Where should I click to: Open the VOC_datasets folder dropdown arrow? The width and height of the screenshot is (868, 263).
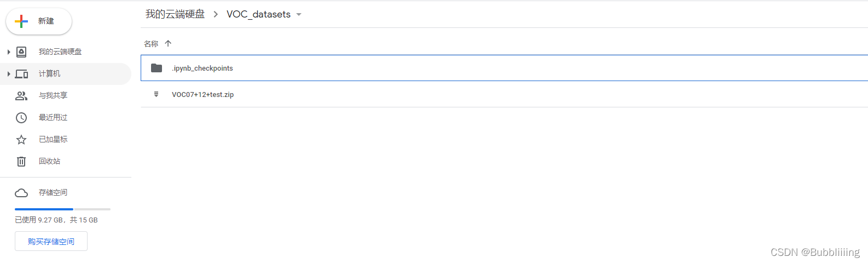tap(299, 15)
